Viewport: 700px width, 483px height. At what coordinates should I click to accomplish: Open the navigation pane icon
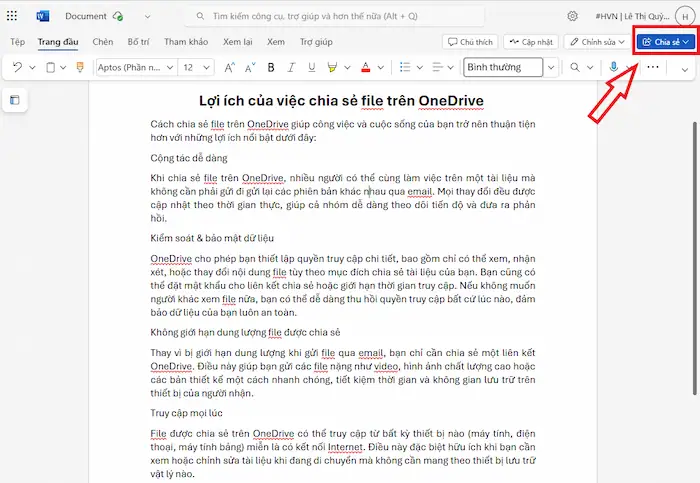coord(15,100)
